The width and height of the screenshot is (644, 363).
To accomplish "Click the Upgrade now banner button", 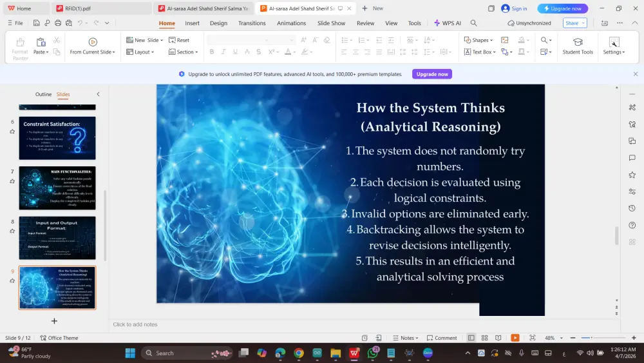I will (x=432, y=74).
